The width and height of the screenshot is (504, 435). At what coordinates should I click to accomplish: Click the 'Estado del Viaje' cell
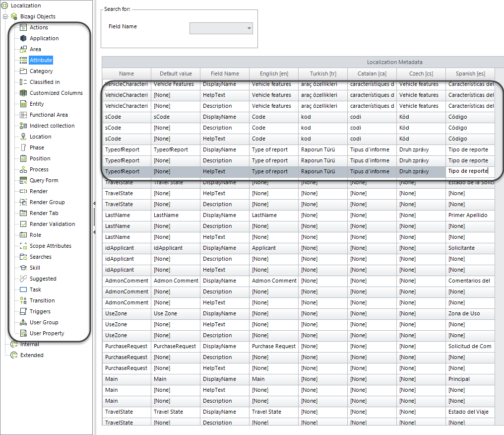click(470, 412)
